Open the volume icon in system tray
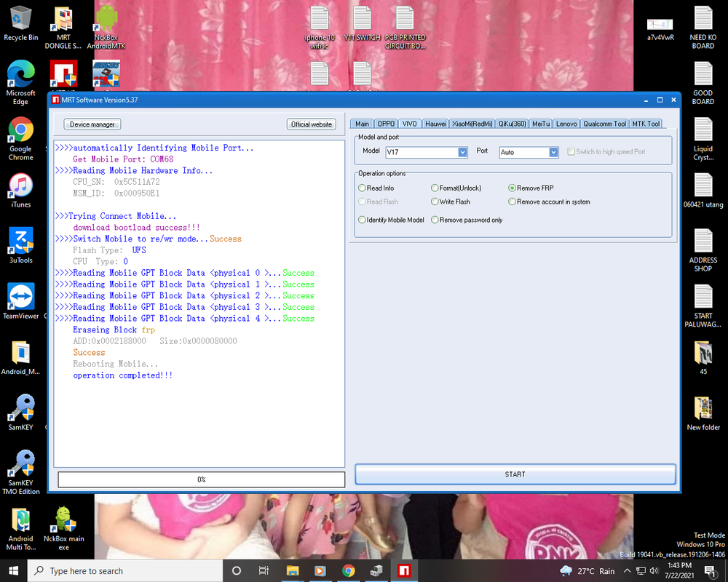 (x=654, y=570)
